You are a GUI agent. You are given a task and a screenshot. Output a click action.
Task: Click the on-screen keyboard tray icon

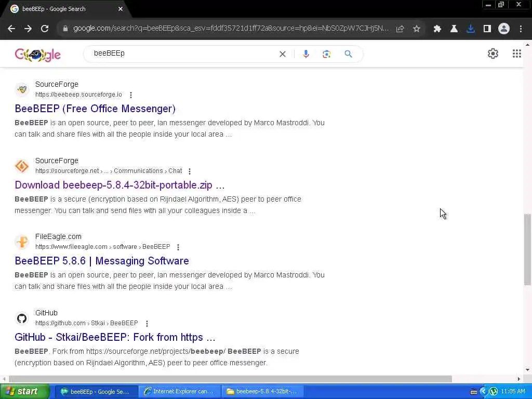tap(474, 392)
